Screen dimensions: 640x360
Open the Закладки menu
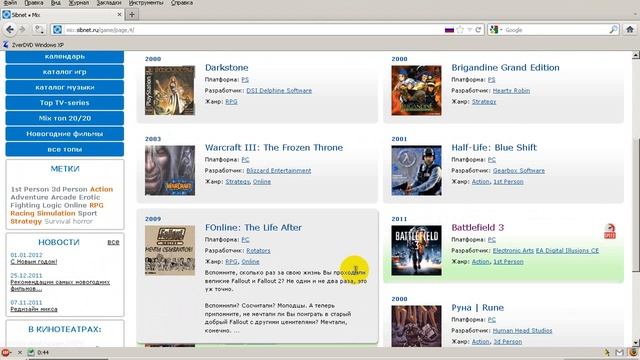coord(109,3)
